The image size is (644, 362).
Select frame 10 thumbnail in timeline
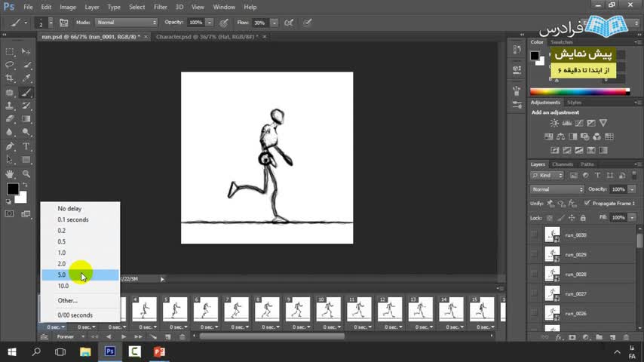coord(329,308)
